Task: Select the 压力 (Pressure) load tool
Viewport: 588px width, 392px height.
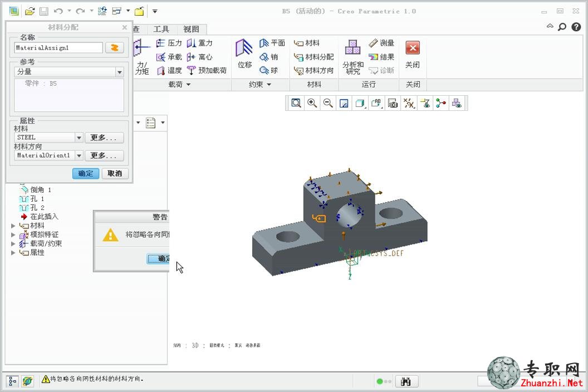Action: coord(169,43)
